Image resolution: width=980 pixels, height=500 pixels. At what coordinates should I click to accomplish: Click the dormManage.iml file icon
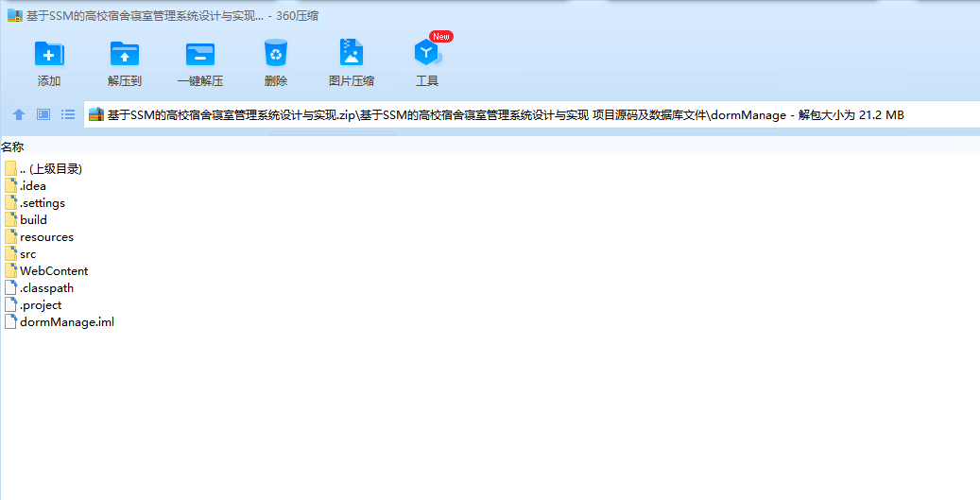(10, 322)
